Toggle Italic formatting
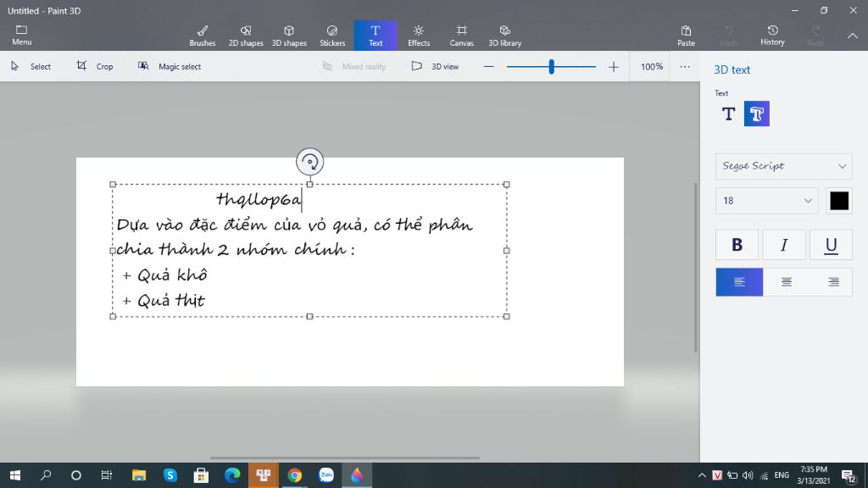This screenshot has height=488, width=868. click(x=784, y=245)
